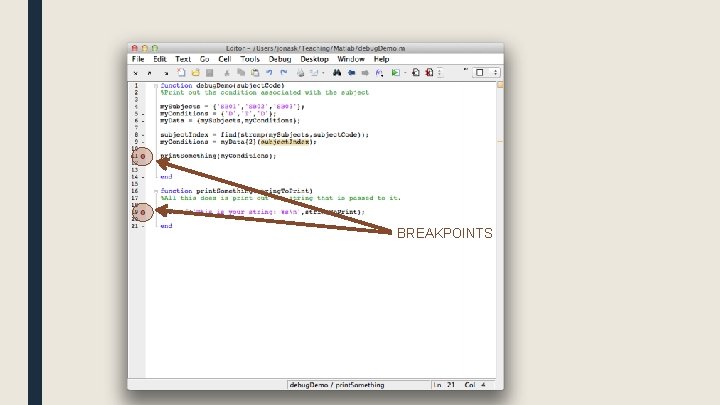Open Find with the binoculars icon
Image resolution: width=720 pixels, height=405 pixels.
pyautogui.click(x=337, y=73)
